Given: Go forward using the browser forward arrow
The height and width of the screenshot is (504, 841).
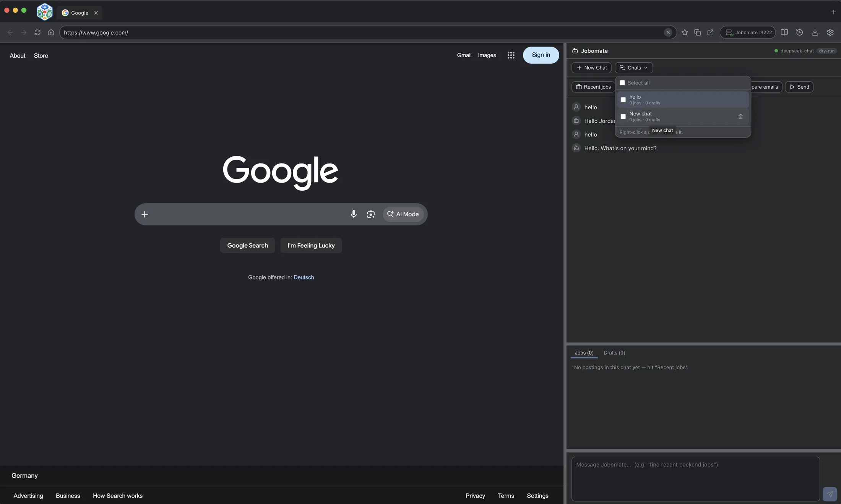Looking at the screenshot, I should pos(24,32).
